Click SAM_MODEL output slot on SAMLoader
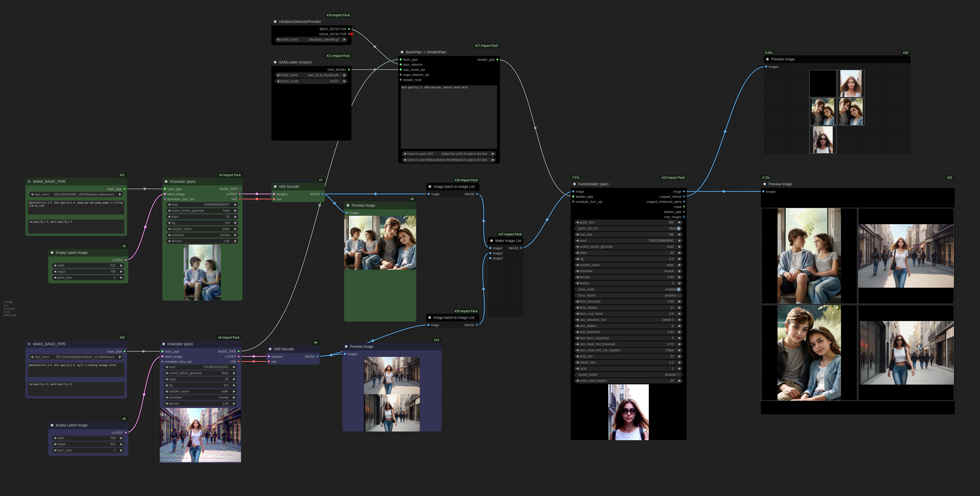The height and width of the screenshot is (496, 980). click(x=349, y=70)
